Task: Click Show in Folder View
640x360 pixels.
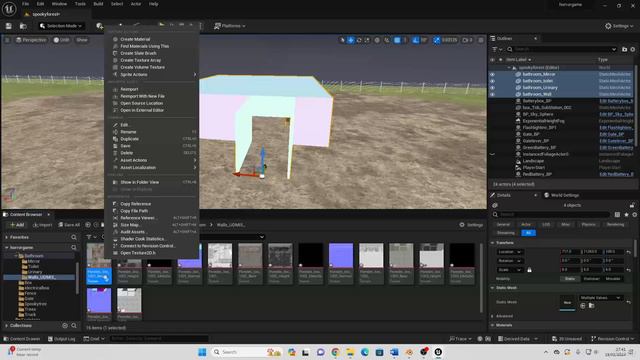Action: (x=139, y=182)
